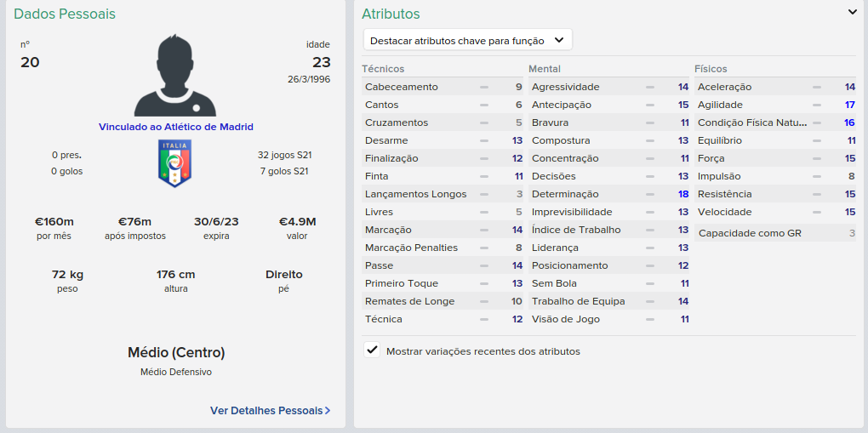This screenshot has height=433, width=868.
Task: Click the Médio (Centro) position label
Action: click(176, 352)
